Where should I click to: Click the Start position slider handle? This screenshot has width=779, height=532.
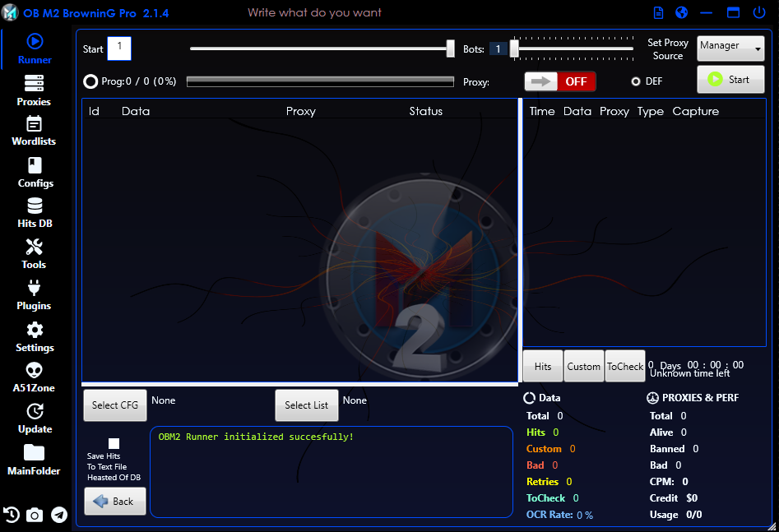(450, 49)
